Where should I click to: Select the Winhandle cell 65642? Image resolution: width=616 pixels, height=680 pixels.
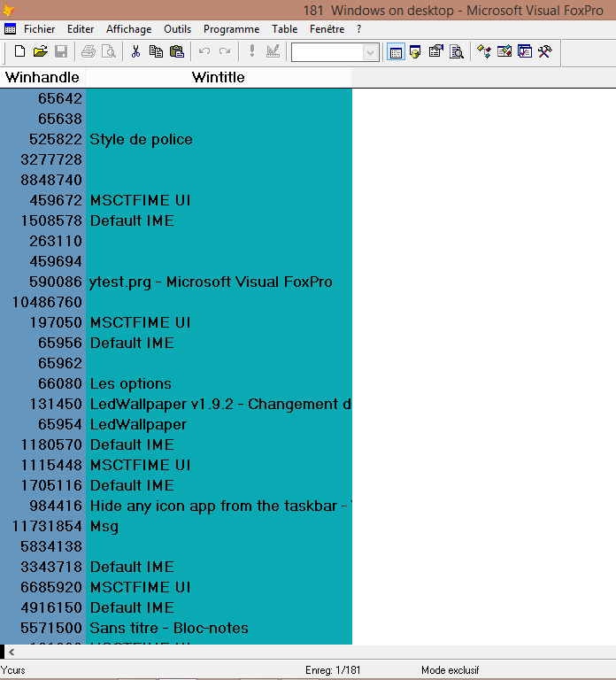coord(42,98)
